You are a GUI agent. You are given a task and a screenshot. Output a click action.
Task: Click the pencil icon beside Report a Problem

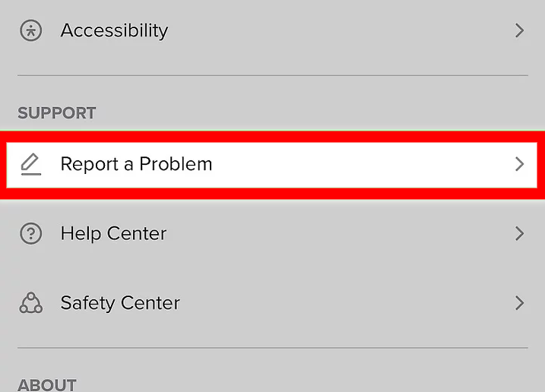click(30, 164)
